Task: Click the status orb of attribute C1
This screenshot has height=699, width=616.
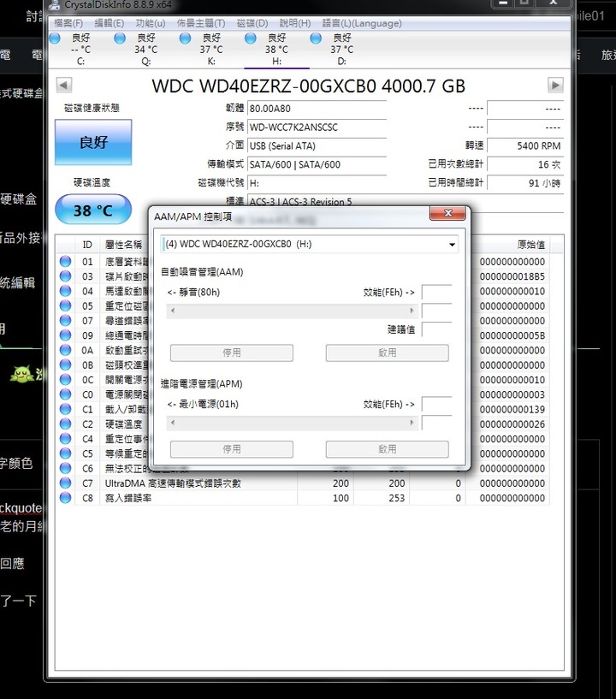Action: 65,409
